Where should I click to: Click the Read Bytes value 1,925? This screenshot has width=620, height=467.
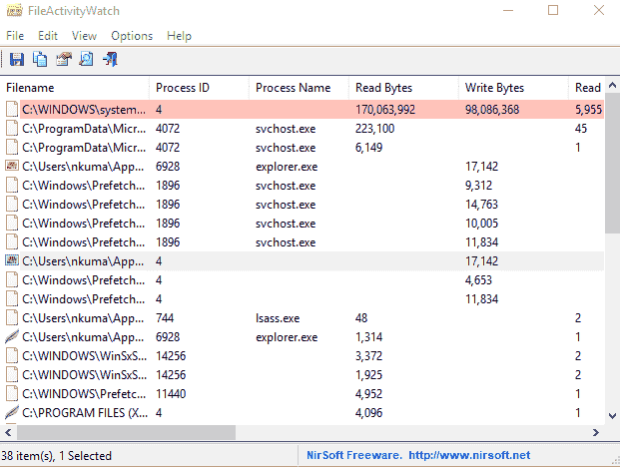point(369,375)
